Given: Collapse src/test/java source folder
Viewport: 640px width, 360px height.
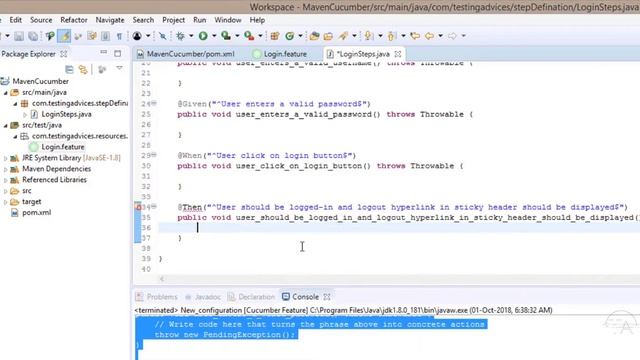Looking at the screenshot, I should point(6,125).
